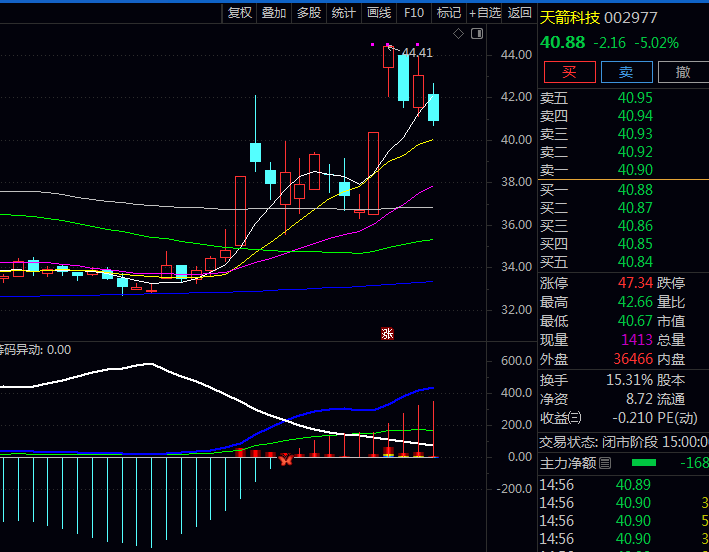Toggle the side panel icon beside the diamond
Viewport: 709px width, 552px height.
click(x=477, y=34)
